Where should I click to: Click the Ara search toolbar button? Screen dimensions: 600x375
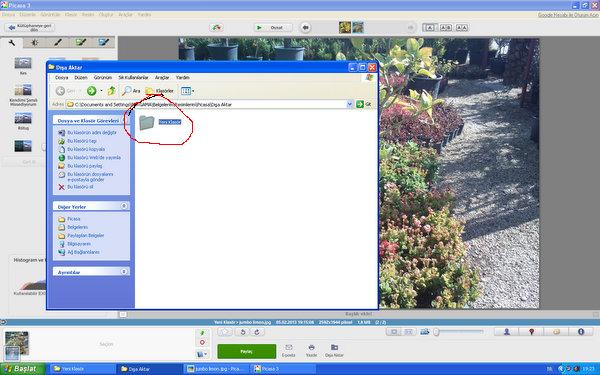coord(131,91)
